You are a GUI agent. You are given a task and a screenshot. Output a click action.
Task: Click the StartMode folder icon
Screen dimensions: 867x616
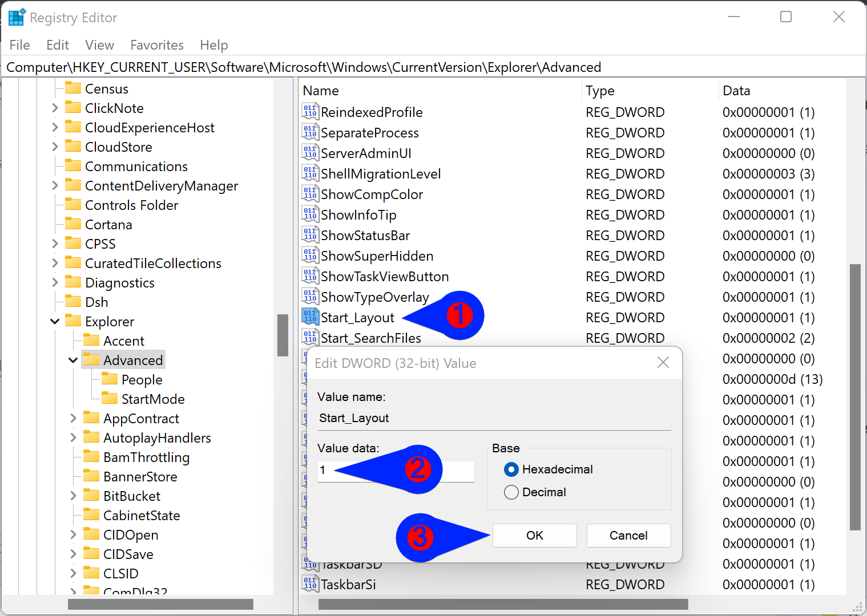[110, 398]
